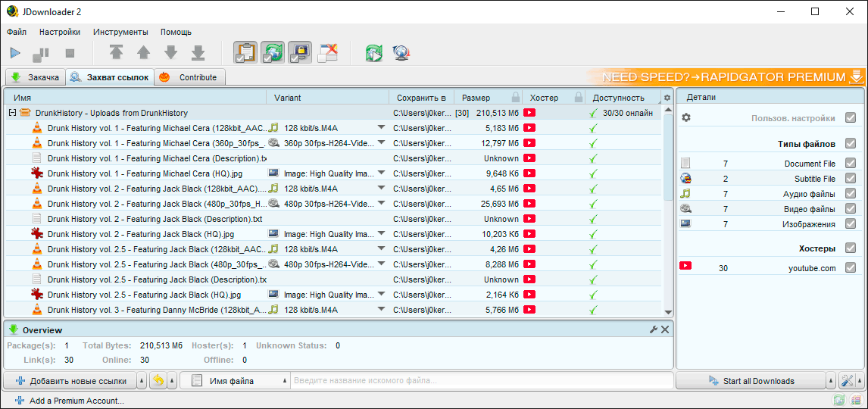Click Subtitle File type icon in filters
This screenshot has width=868, height=409.
click(685, 179)
